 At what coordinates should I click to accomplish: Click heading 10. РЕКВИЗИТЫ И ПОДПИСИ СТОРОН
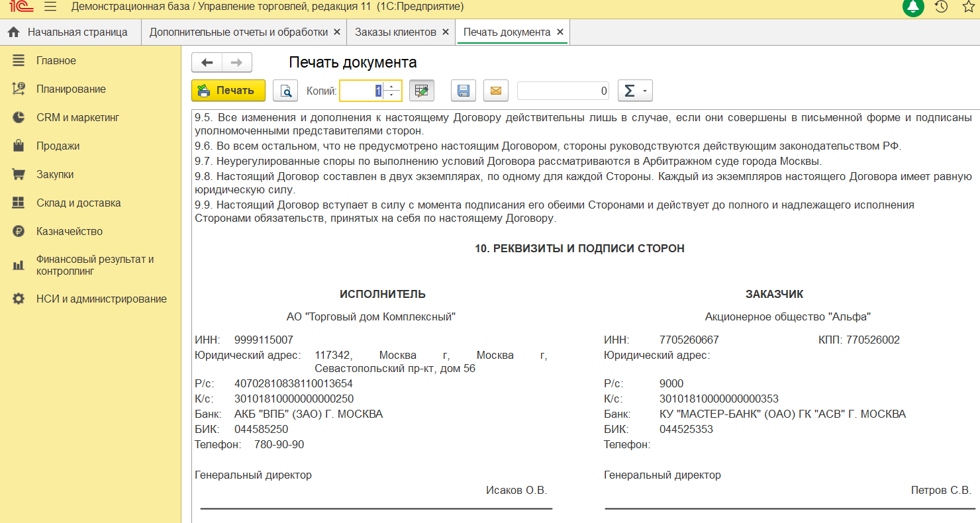pyautogui.click(x=579, y=248)
